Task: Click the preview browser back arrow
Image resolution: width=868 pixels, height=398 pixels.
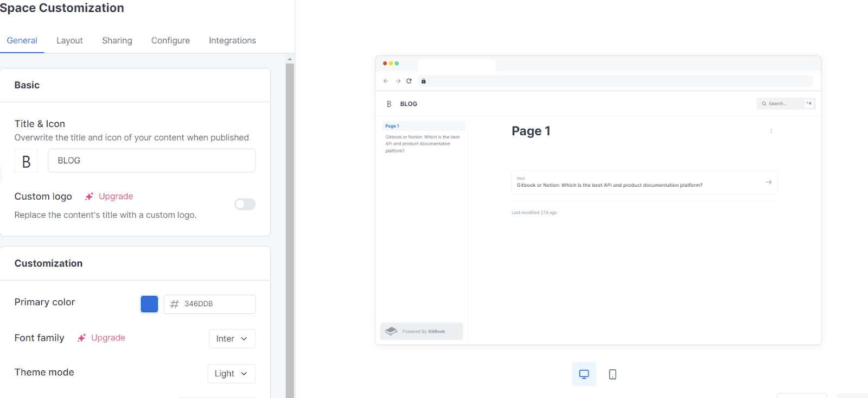Action: click(x=386, y=81)
